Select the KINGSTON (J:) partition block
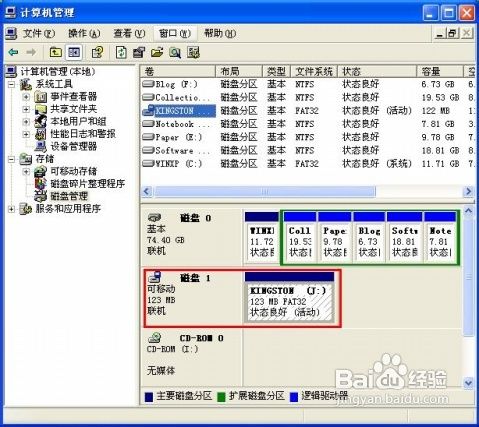Image resolution: width=479 pixels, height=427 pixels. point(289,297)
